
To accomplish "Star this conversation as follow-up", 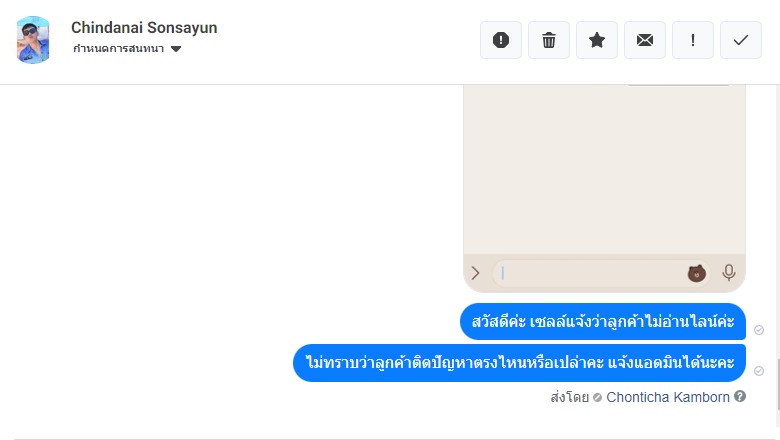I will (596, 40).
